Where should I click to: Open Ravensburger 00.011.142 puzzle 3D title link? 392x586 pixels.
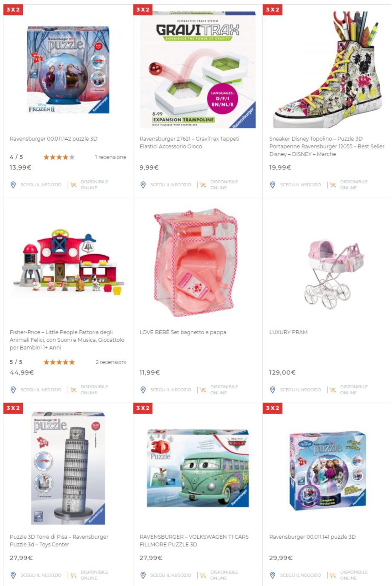(x=54, y=139)
